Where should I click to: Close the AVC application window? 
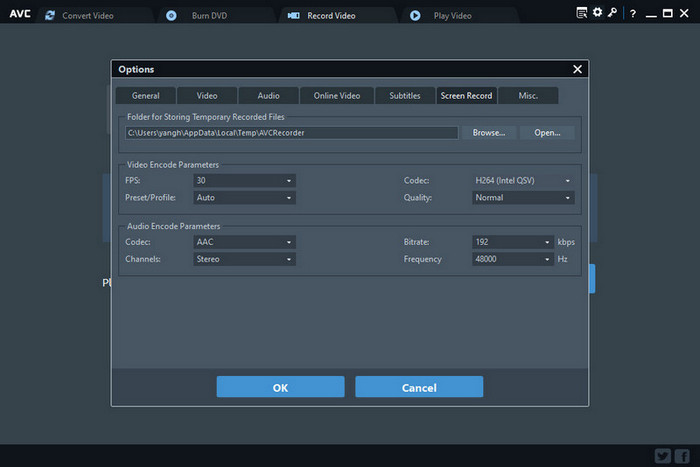tap(684, 13)
